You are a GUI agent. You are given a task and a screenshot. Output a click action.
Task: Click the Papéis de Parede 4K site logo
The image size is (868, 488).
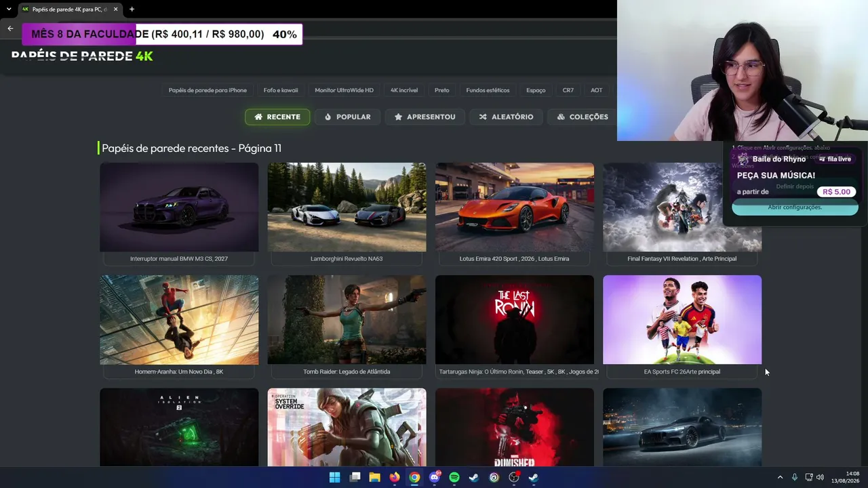pyautogui.click(x=82, y=56)
